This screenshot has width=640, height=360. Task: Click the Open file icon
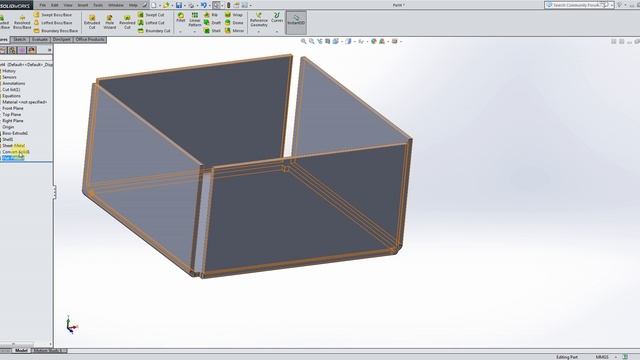(x=166, y=5)
